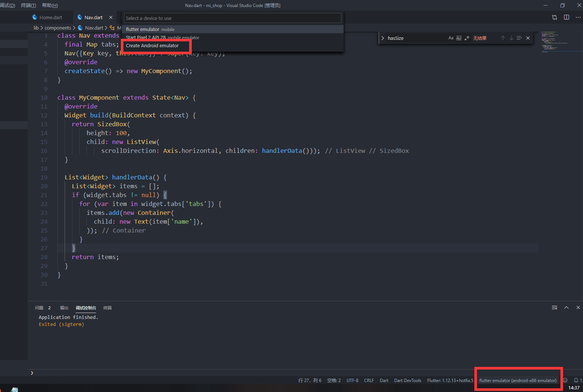The image size is (583, 392).
Task: Change encoding via UTF-8 status
Action: (352, 380)
